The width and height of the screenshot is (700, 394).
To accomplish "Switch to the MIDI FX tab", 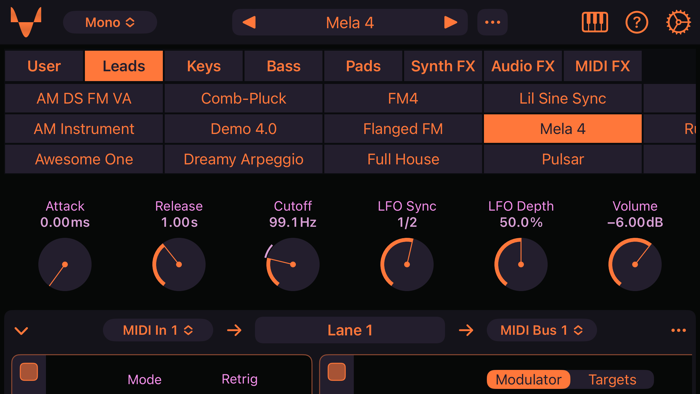I will point(602,66).
